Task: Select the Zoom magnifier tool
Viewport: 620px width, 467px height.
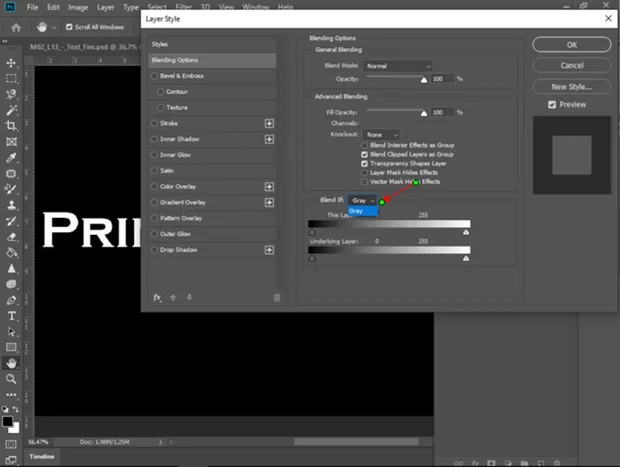Action: point(11,379)
